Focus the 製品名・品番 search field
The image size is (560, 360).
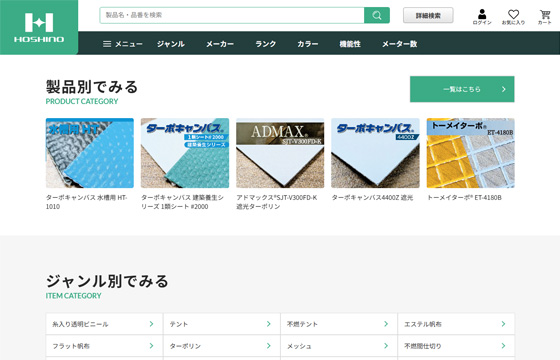[232, 15]
